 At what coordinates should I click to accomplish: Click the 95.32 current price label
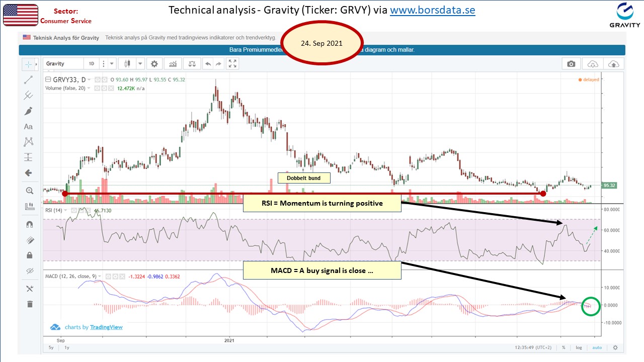coord(609,186)
